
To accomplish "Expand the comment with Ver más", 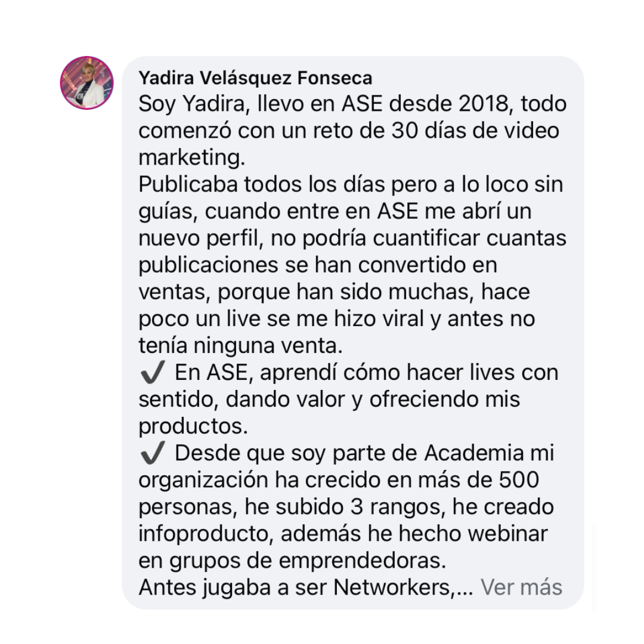I will click(x=521, y=587).
